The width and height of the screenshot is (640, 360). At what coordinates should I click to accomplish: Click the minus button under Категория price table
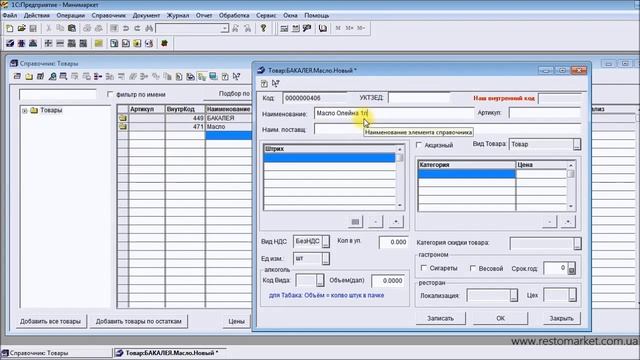[x=549, y=222]
